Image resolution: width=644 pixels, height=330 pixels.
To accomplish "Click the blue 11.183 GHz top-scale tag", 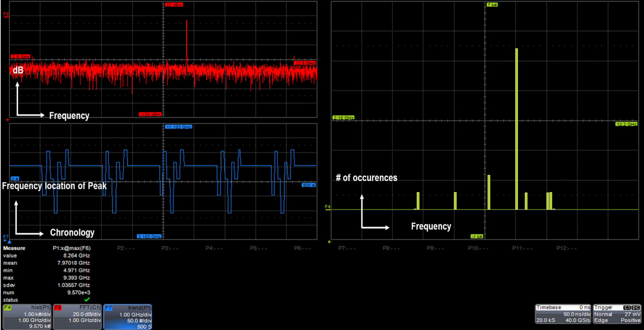I will 178,127.
